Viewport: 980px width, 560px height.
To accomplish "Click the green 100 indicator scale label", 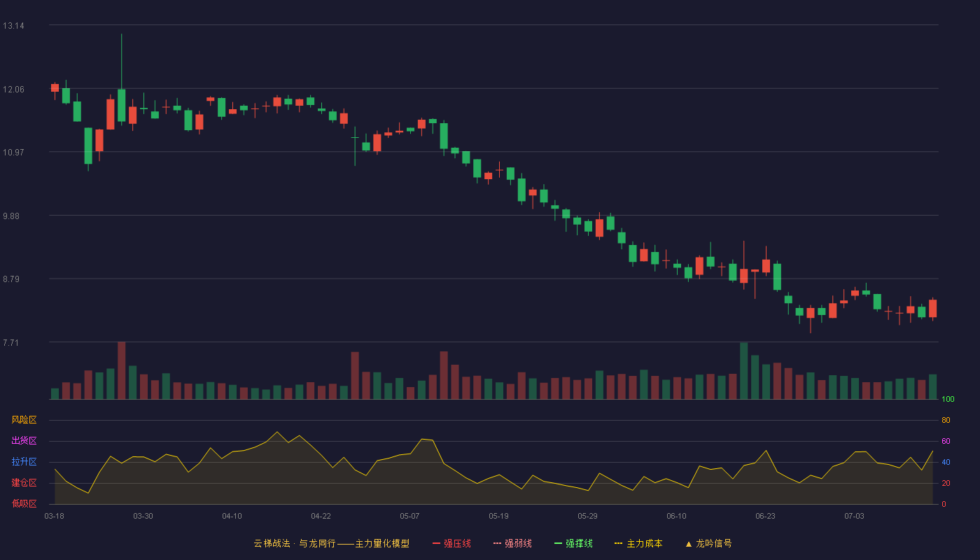I will [x=948, y=399].
